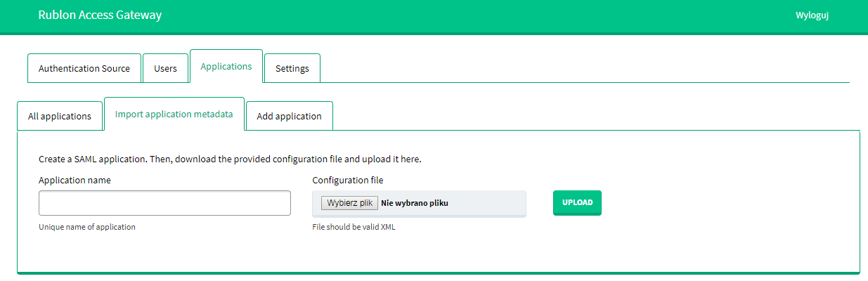Click the Unique name of application hint
868x281 pixels.
[87, 227]
